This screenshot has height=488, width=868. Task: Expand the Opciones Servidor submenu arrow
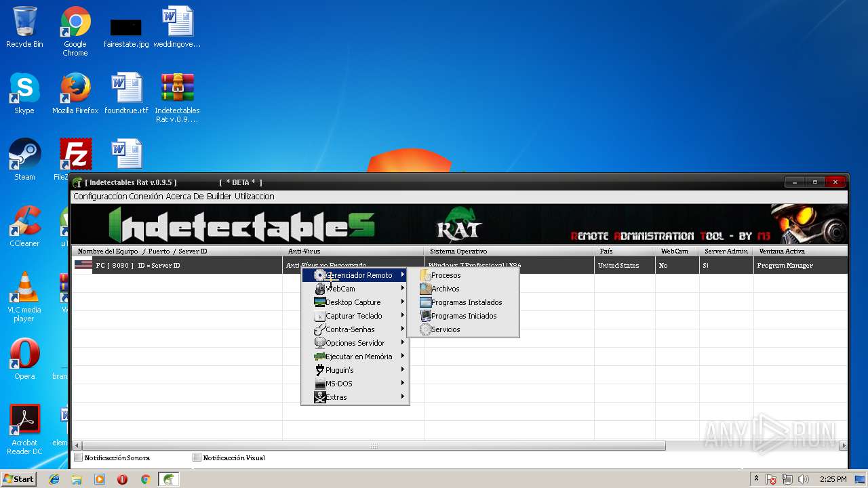pyautogui.click(x=403, y=343)
